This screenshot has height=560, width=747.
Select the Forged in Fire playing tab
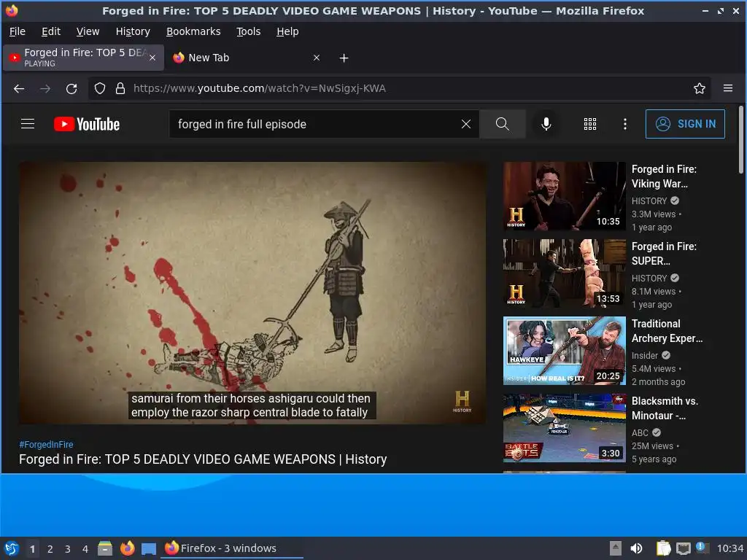pos(83,58)
